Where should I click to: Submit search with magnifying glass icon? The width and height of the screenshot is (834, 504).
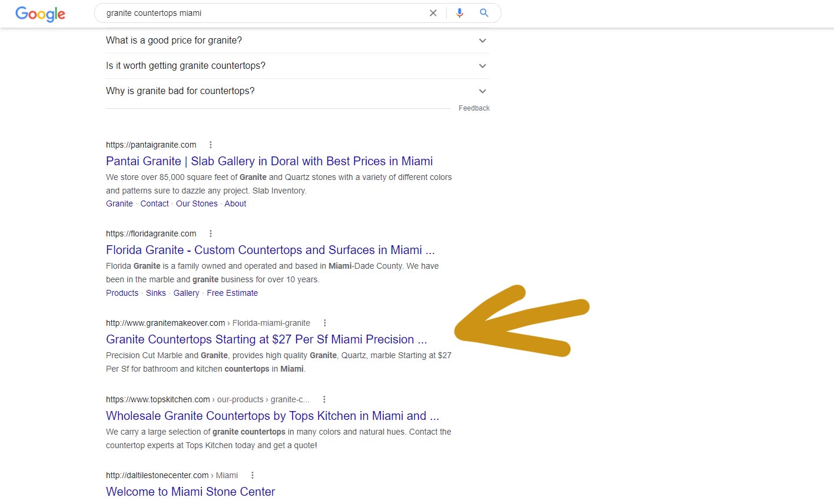(484, 13)
